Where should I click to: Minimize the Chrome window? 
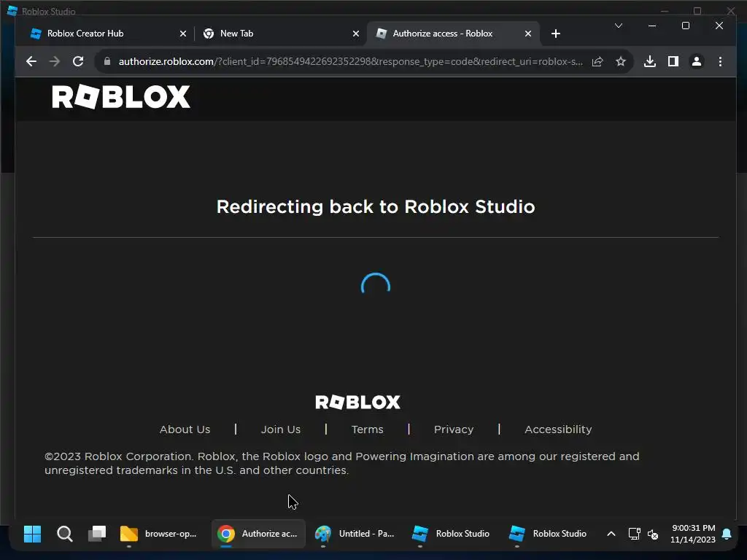tap(652, 26)
